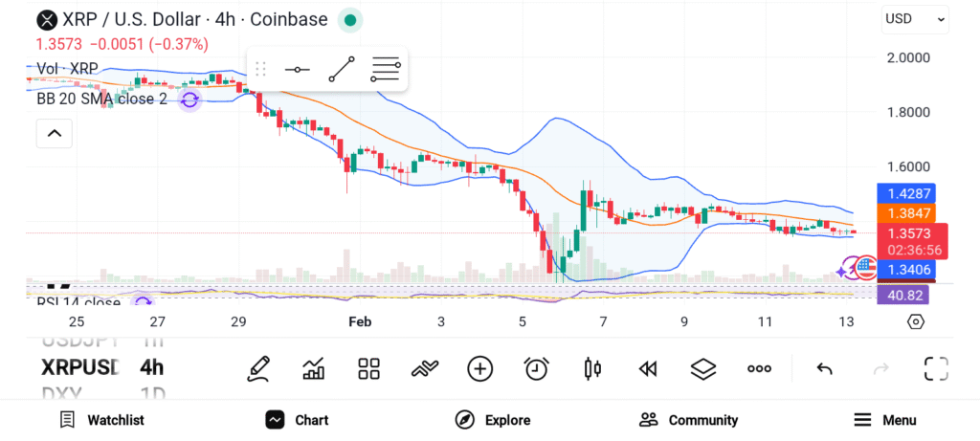
Task: Click the green market status dot
Action: coord(350,19)
